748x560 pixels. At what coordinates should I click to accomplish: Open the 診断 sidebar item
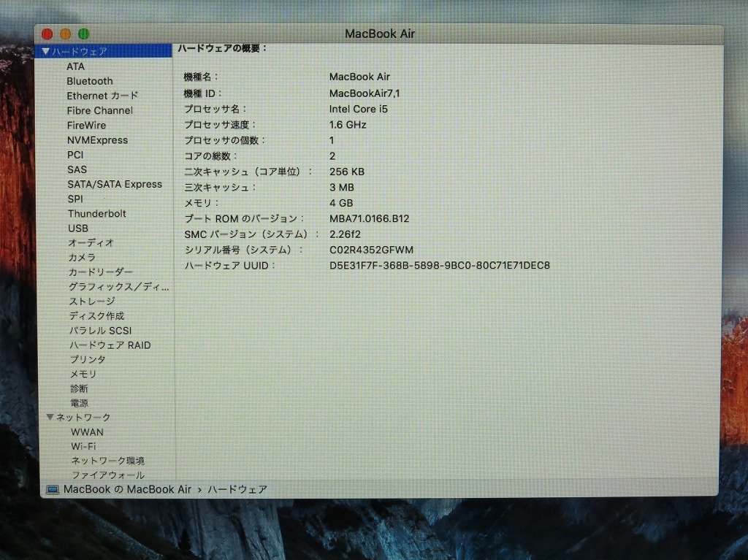[x=79, y=388]
